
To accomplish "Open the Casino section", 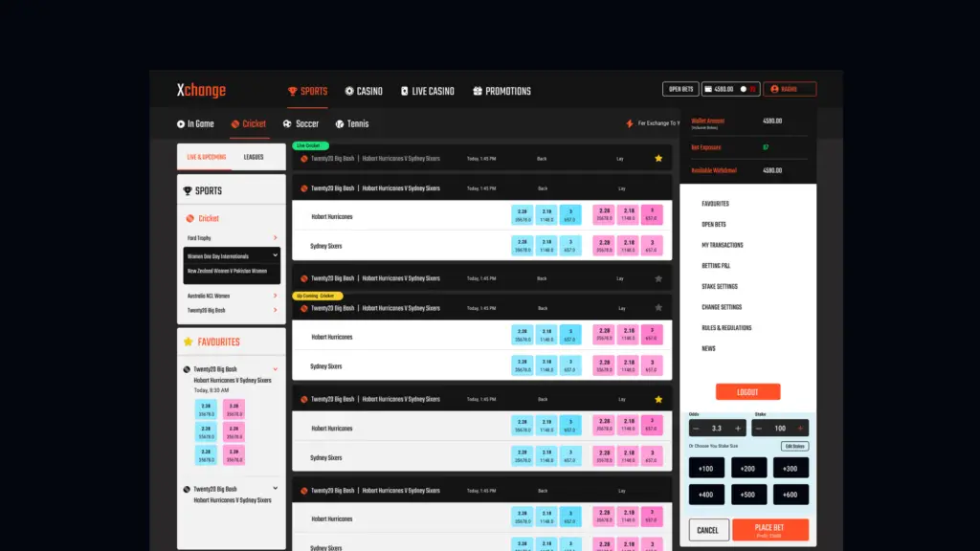I will (x=364, y=91).
